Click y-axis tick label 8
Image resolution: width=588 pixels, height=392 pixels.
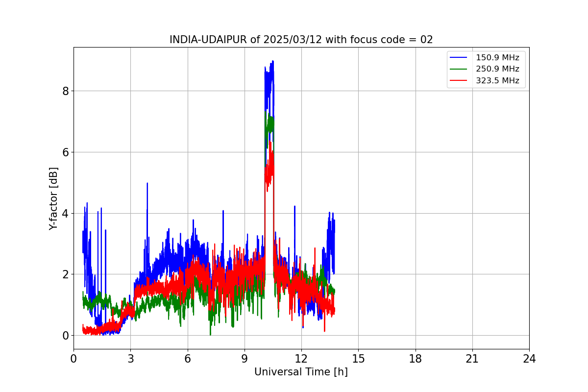tap(65, 91)
